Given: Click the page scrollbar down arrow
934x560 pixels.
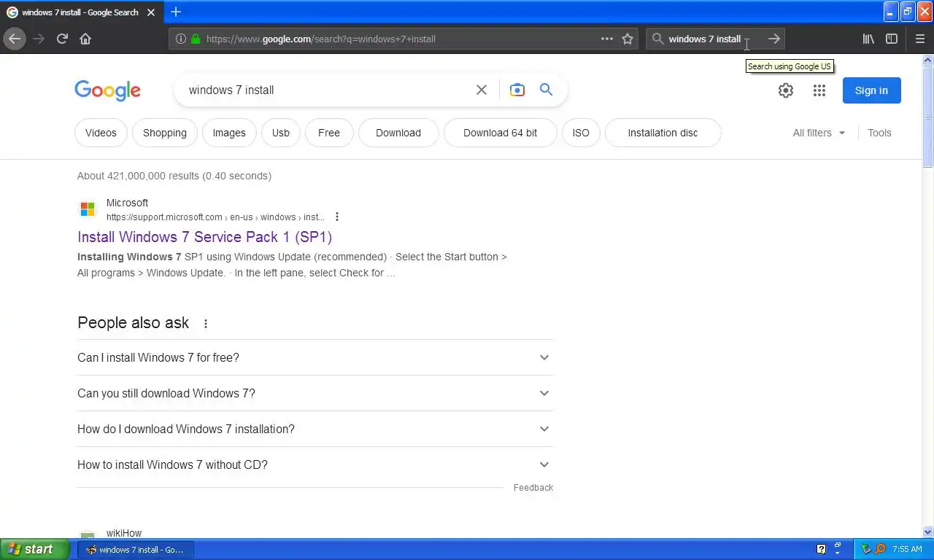Looking at the screenshot, I should [928, 532].
